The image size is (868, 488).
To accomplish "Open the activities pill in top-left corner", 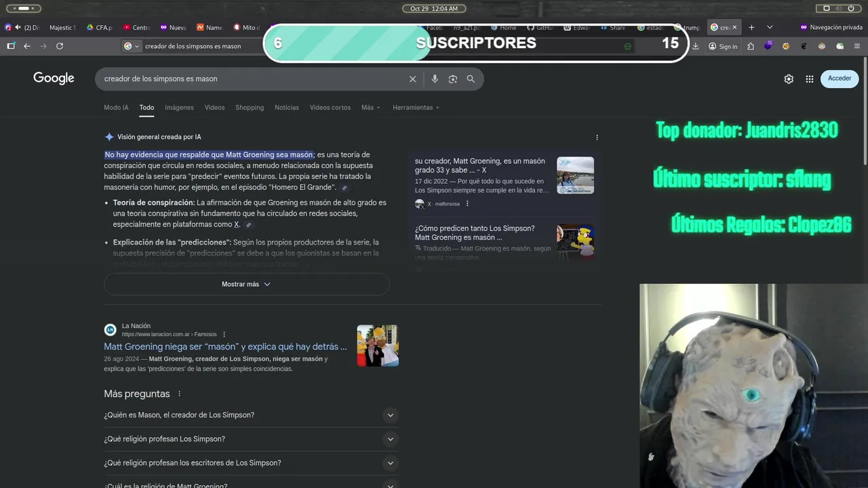I will click(24, 8).
